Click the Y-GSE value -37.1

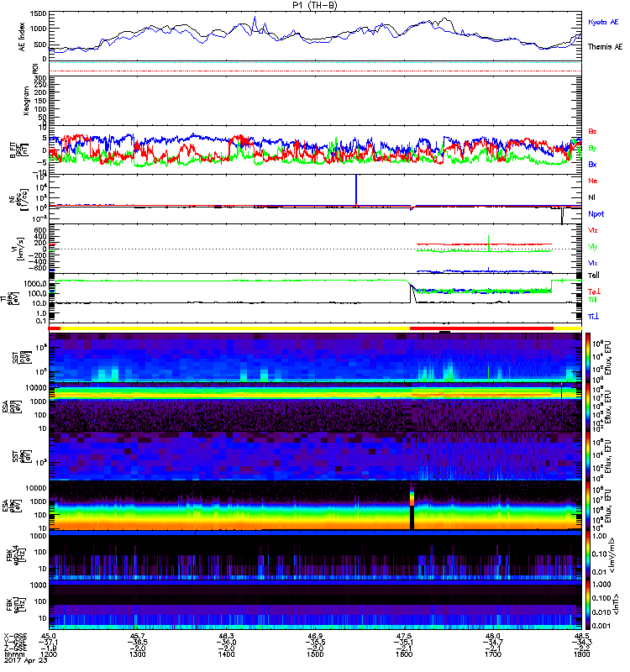pos(48,642)
